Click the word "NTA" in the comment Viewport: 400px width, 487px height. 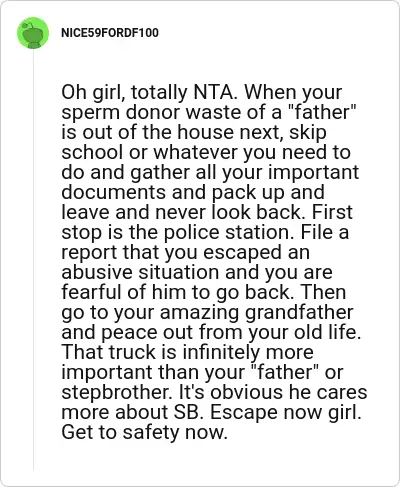click(213, 92)
